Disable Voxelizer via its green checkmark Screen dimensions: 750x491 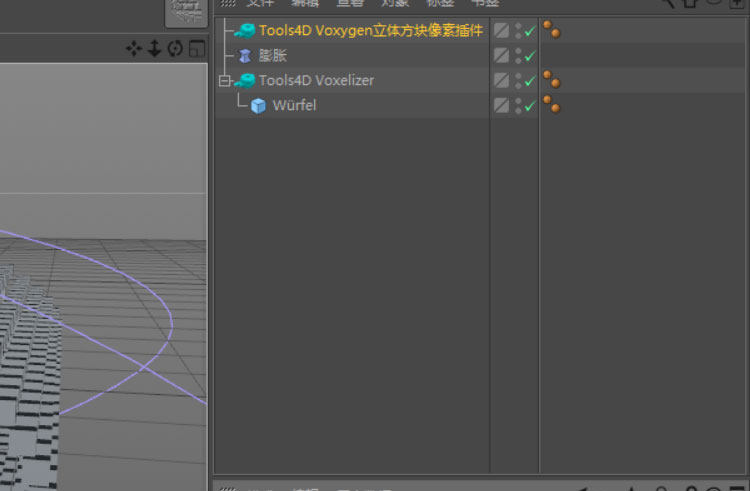point(529,81)
